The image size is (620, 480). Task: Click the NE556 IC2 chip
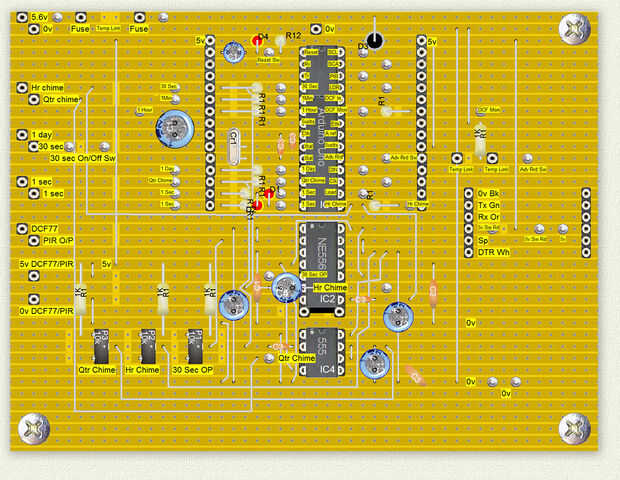pos(321,269)
